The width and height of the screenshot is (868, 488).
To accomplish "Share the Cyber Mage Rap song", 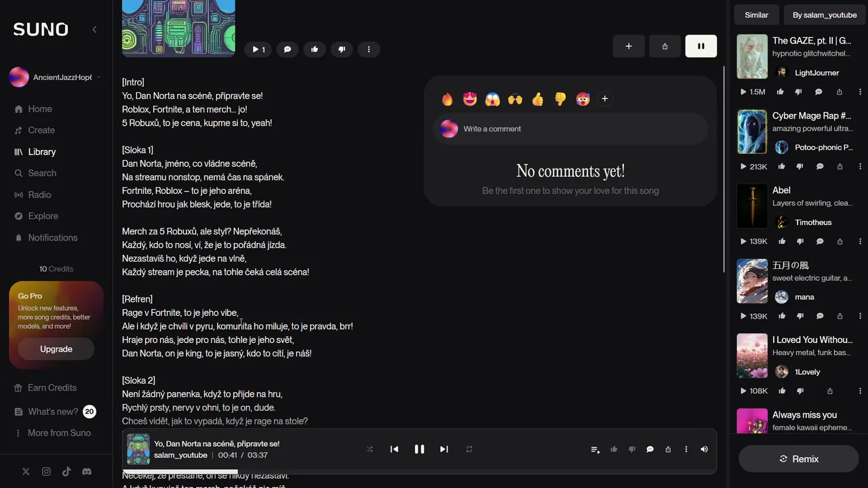I will [840, 167].
